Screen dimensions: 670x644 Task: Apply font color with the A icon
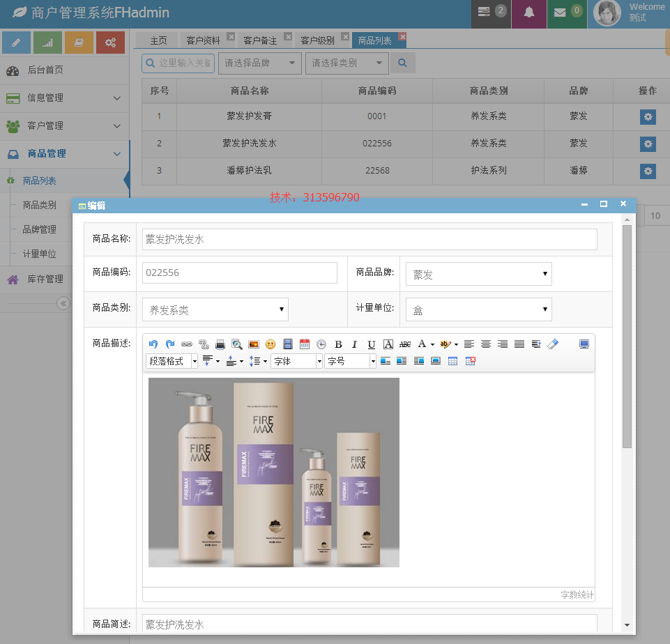422,344
